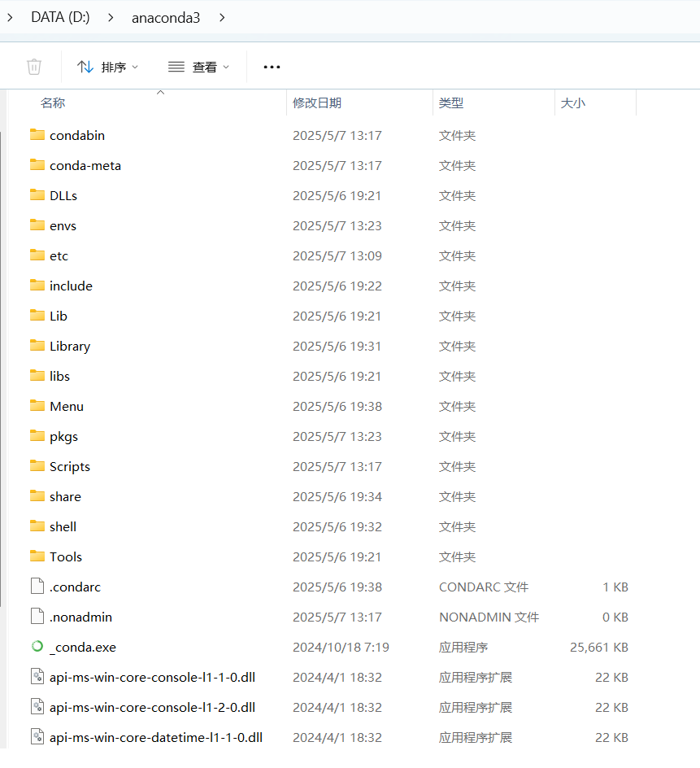Click DATA (D:) in the breadcrumb

[61, 18]
